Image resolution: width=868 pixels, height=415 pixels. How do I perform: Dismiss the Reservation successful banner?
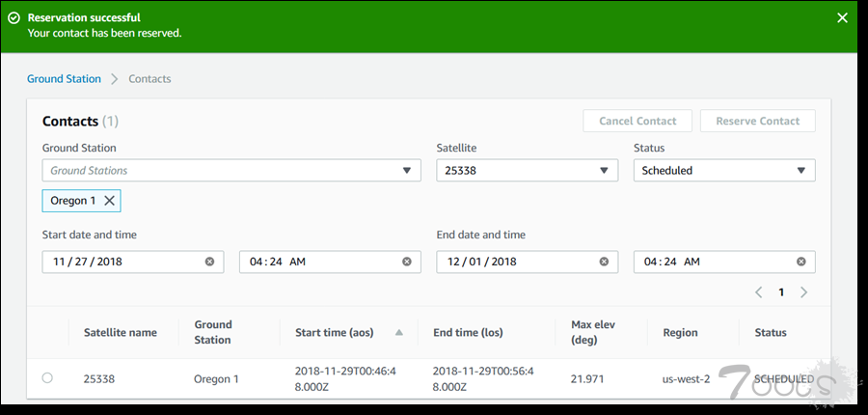tap(842, 17)
